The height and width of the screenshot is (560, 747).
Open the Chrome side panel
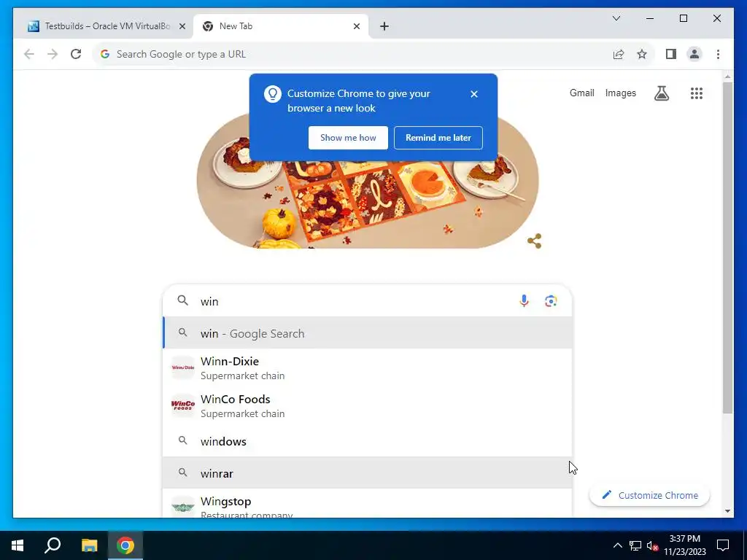[x=671, y=54]
